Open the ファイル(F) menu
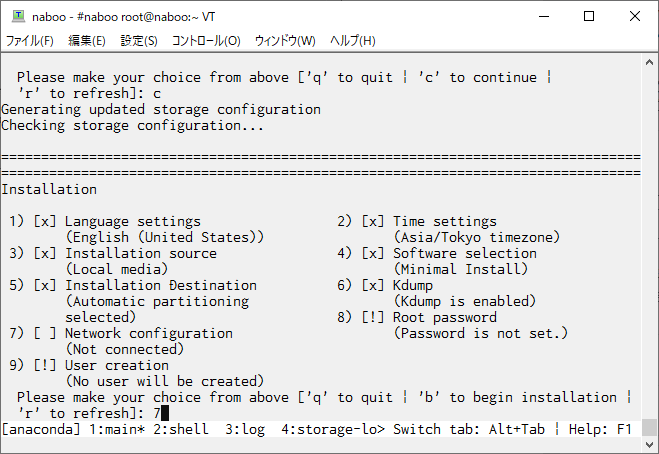659x454 pixels. pos(30,41)
